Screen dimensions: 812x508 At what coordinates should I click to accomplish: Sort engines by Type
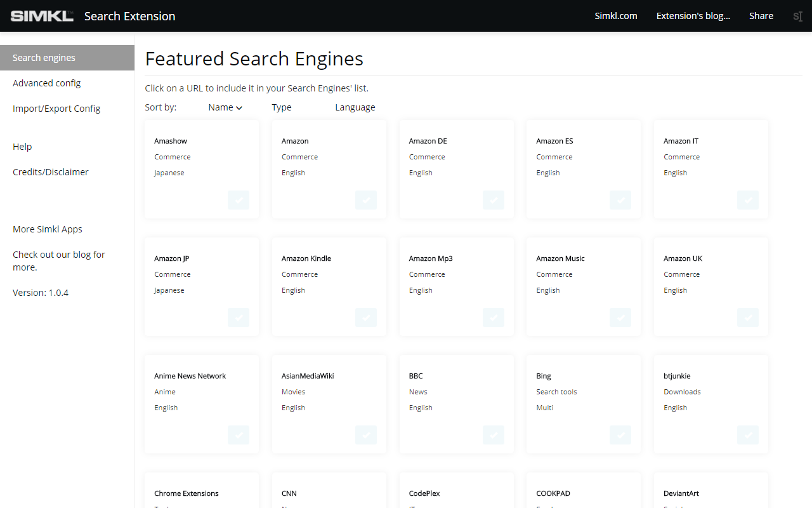[282, 107]
